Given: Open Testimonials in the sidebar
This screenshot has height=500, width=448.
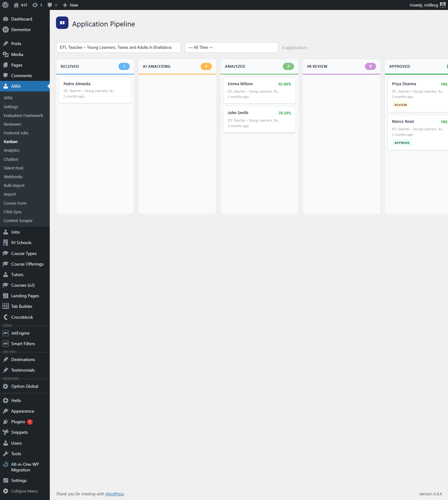Looking at the screenshot, I should (23, 370).
